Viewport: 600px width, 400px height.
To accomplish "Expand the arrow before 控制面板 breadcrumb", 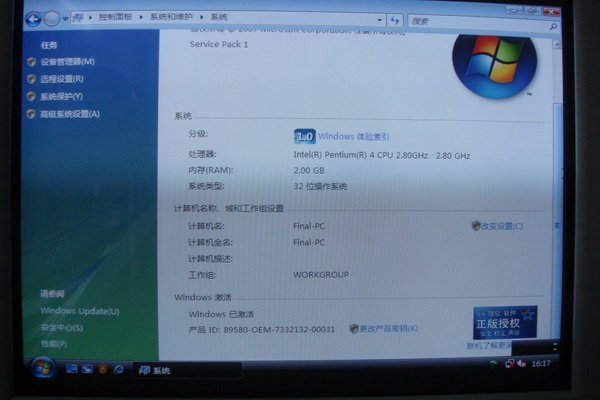I will [x=90, y=17].
